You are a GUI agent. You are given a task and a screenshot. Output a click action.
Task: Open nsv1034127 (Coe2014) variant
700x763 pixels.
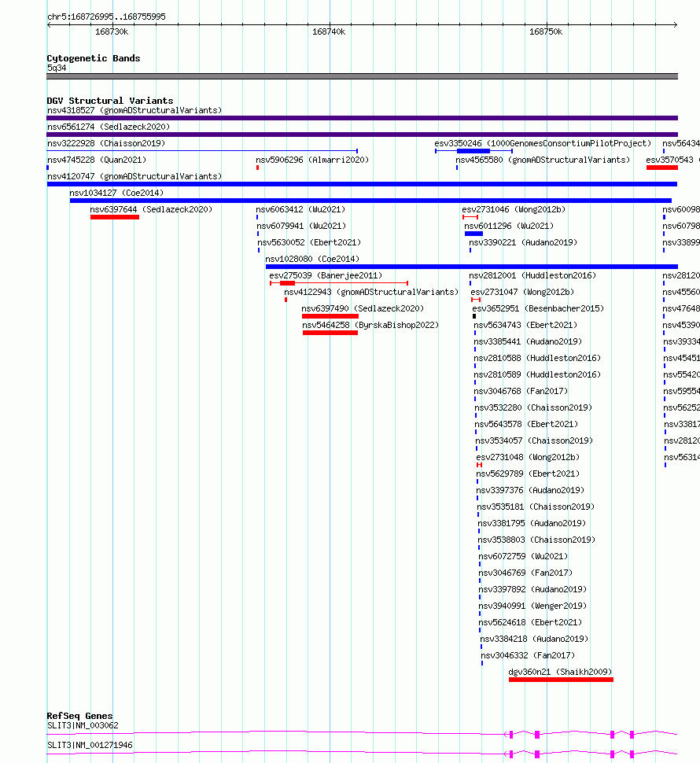[116, 194]
